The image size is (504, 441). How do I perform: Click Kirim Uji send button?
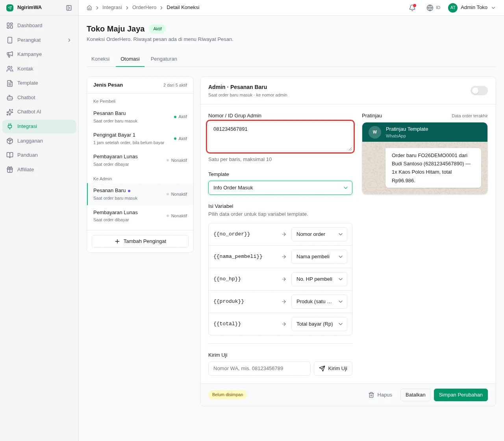pyautogui.click(x=333, y=369)
